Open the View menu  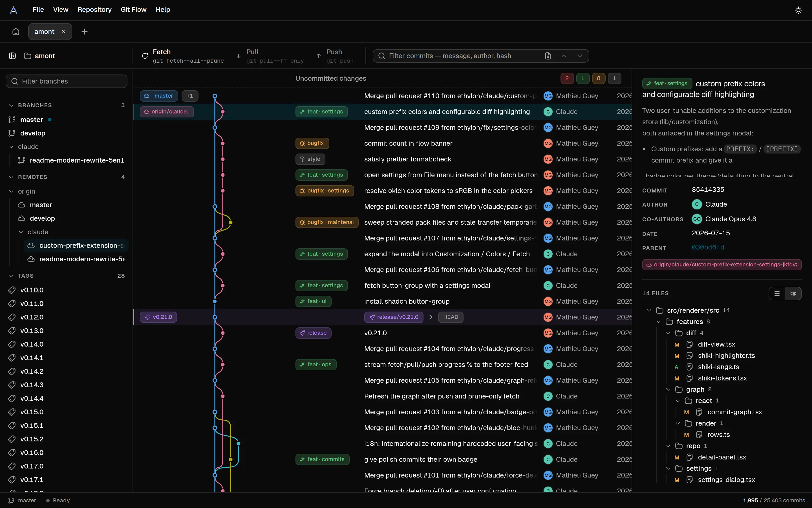61,10
